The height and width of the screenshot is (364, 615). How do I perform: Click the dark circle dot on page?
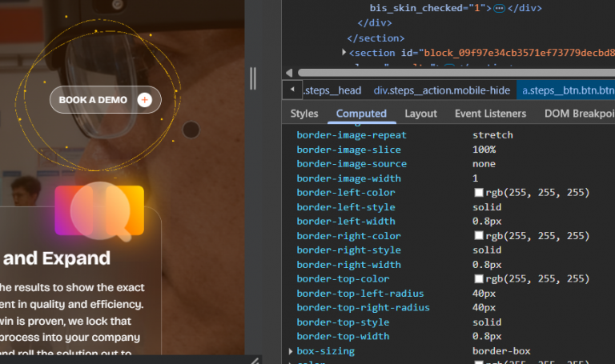tap(191, 130)
